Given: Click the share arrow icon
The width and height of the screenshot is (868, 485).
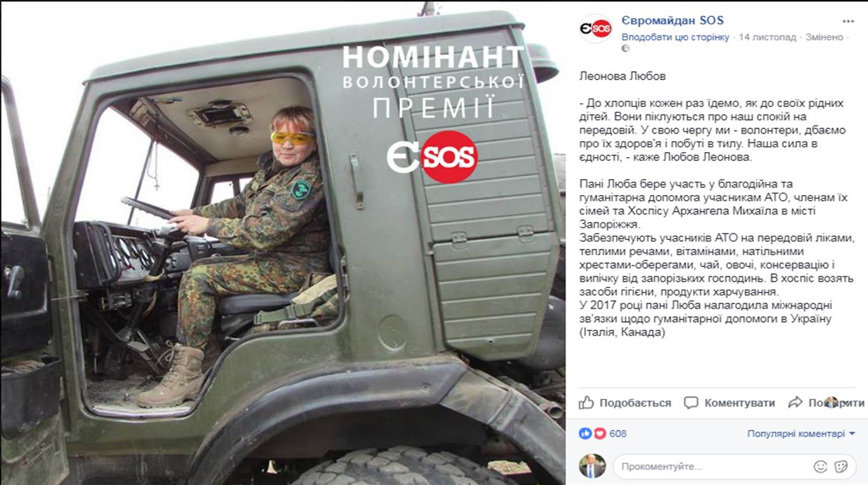Looking at the screenshot, I should tap(795, 402).
